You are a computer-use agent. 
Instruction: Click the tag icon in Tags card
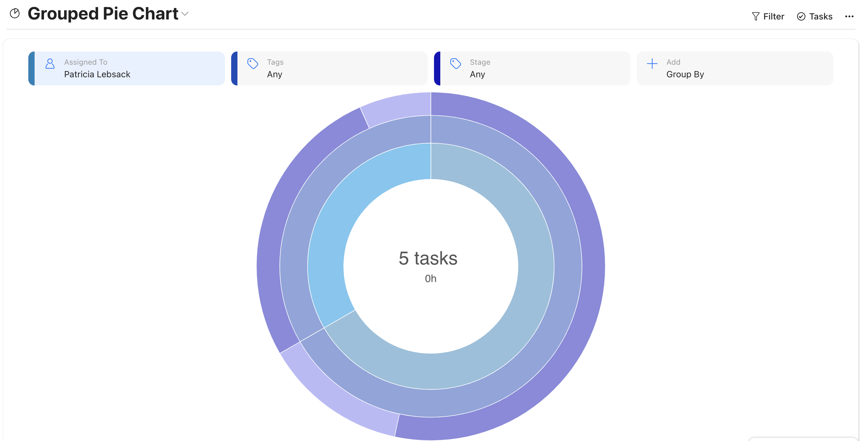[253, 64]
